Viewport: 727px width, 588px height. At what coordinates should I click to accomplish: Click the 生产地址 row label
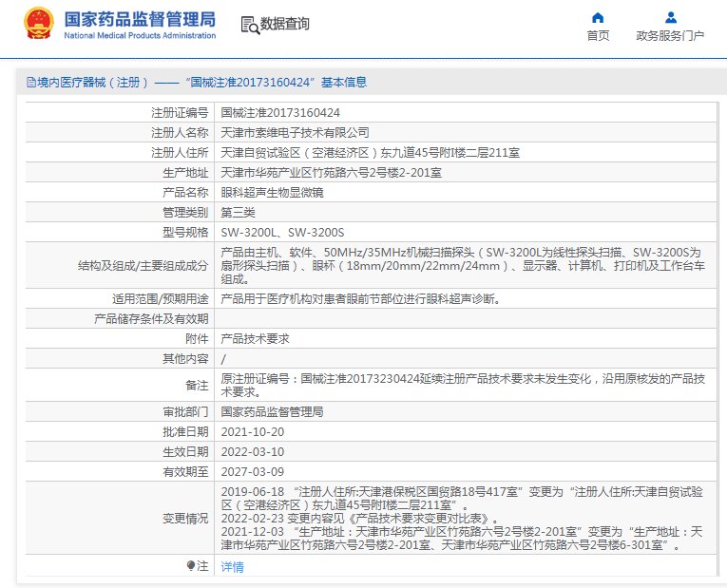click(x=185, y=172)
